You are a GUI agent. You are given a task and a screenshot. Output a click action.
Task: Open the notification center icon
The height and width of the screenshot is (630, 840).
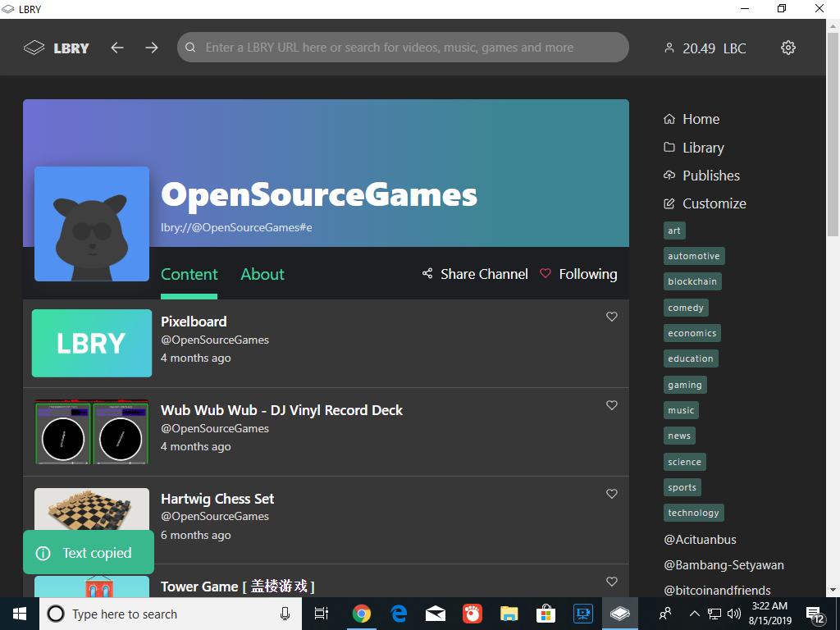click(x=815, y=614)
